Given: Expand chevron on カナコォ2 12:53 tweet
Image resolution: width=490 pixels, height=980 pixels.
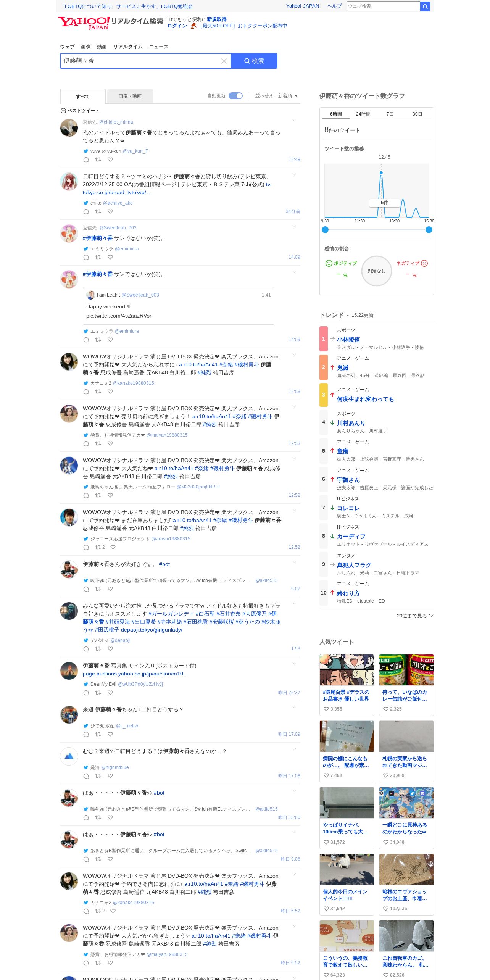Looking at the screenshot, I should point(294,355).
